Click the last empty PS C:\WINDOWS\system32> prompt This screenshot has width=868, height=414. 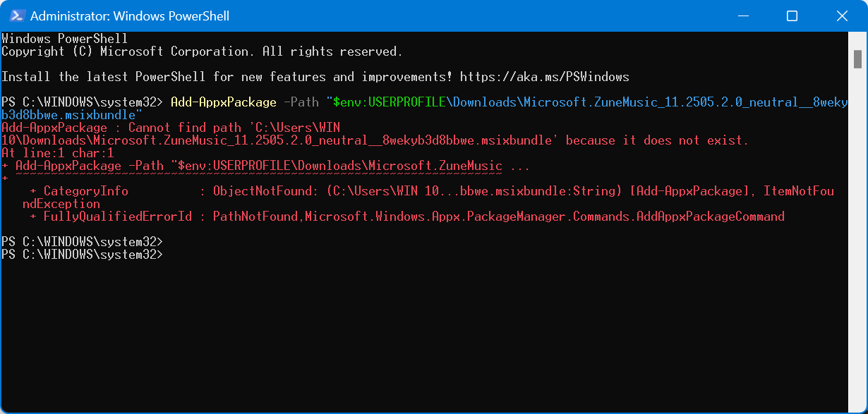pyautogui.click(x=83, y=255)
